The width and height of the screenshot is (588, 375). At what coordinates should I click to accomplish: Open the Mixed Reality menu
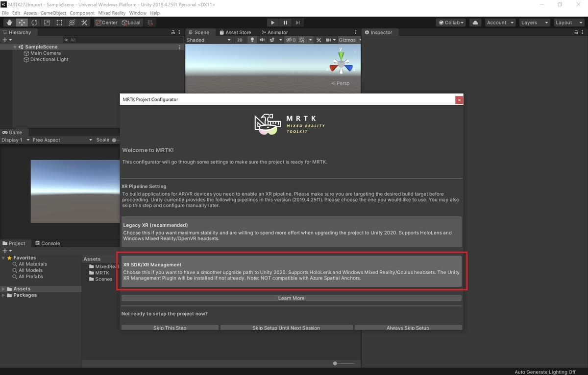click(x=111, y=13)
